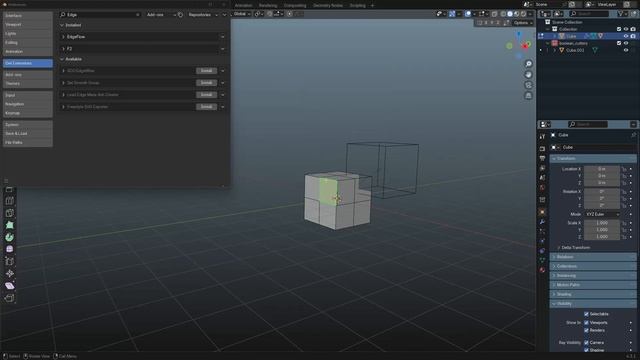Open the Render properties tab icon
Viewport: 640px width, 360px height.
[x=542, y=148]
